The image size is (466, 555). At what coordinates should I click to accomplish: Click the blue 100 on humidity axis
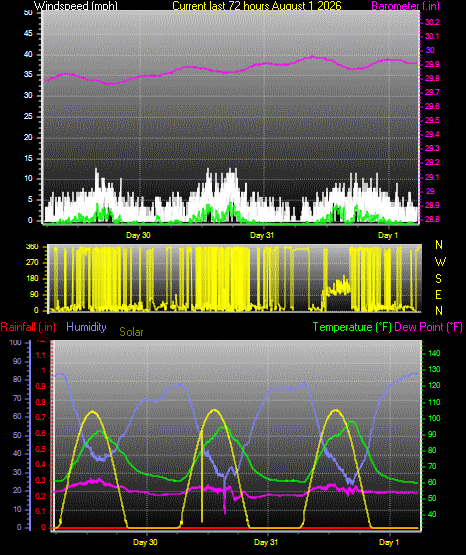pos(16,342)
